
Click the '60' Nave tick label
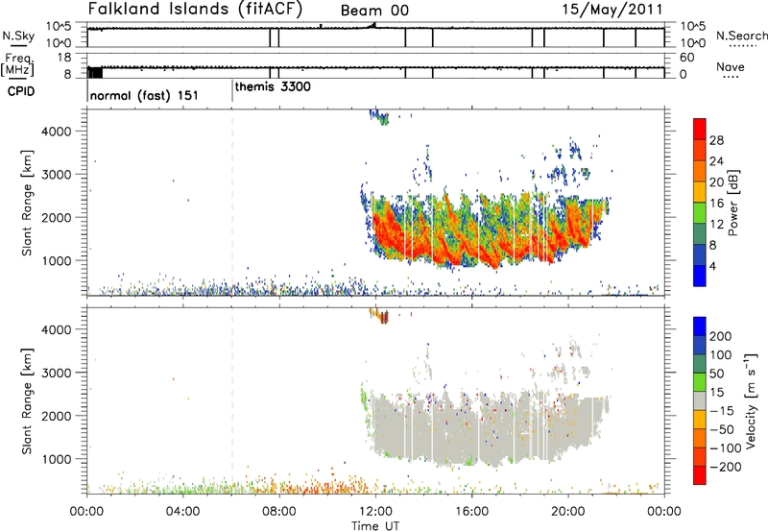(687, 58)
